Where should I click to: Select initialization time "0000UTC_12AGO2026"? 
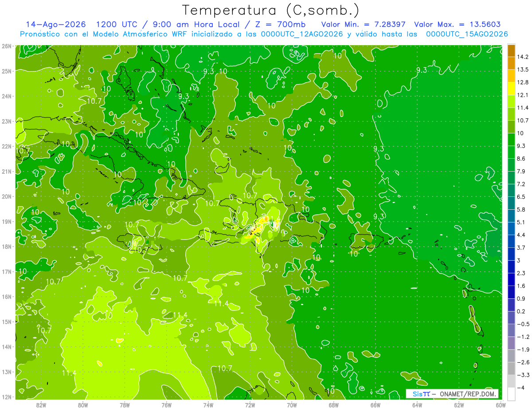302,34
